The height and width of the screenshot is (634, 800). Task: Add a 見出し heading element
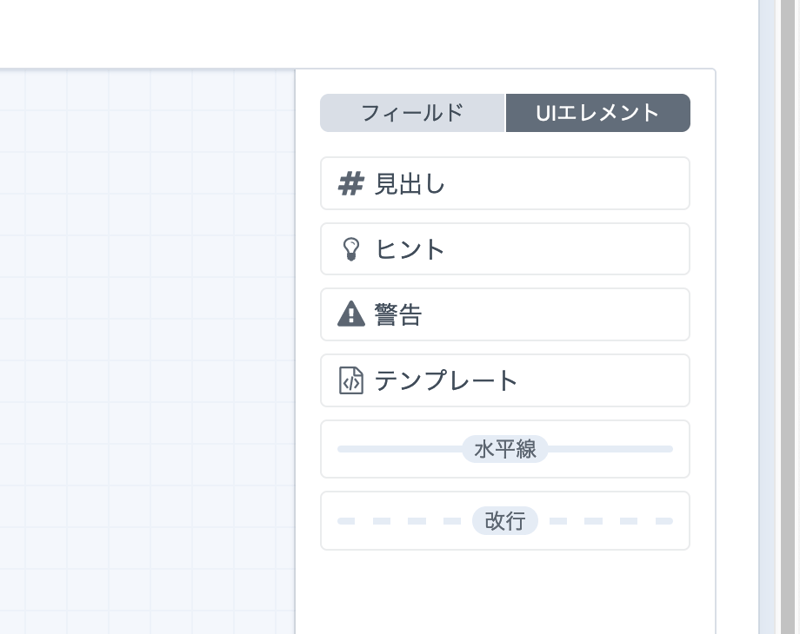pos(505,184)
